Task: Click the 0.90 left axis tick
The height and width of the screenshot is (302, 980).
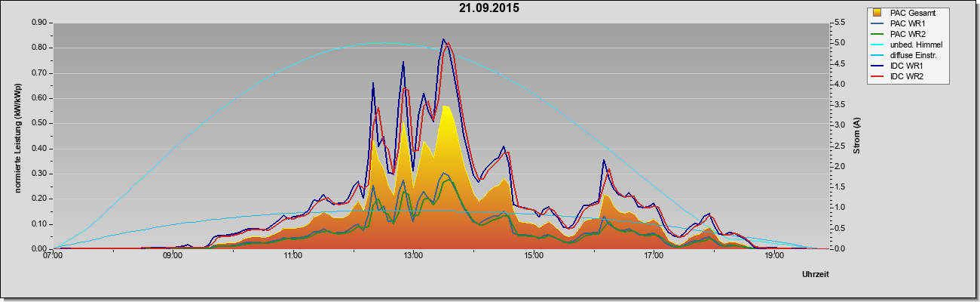Action: click(39, 23)
